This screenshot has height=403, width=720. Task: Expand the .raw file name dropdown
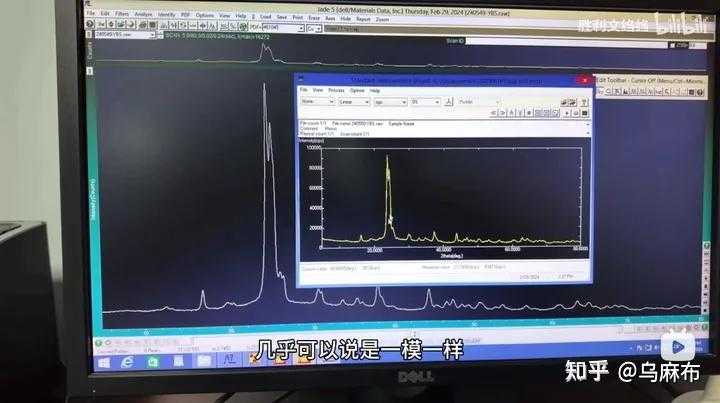(x=152, y=35)
